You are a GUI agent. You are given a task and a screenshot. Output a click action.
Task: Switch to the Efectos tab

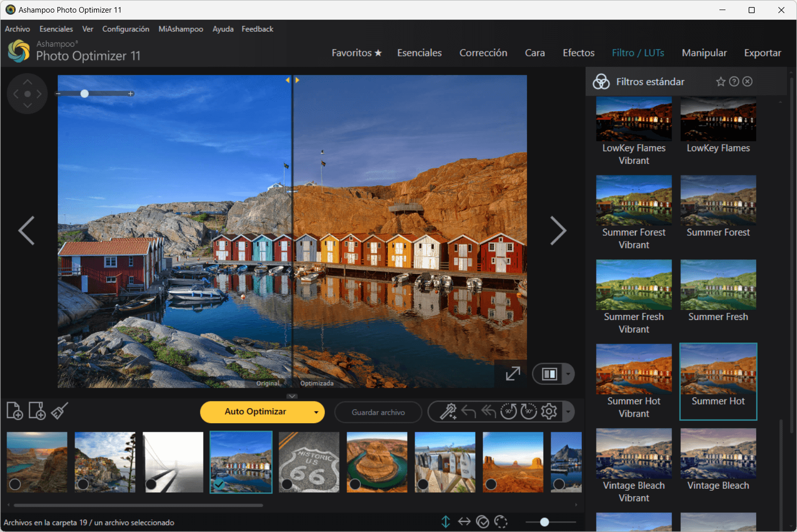click(x=578, y=53)
